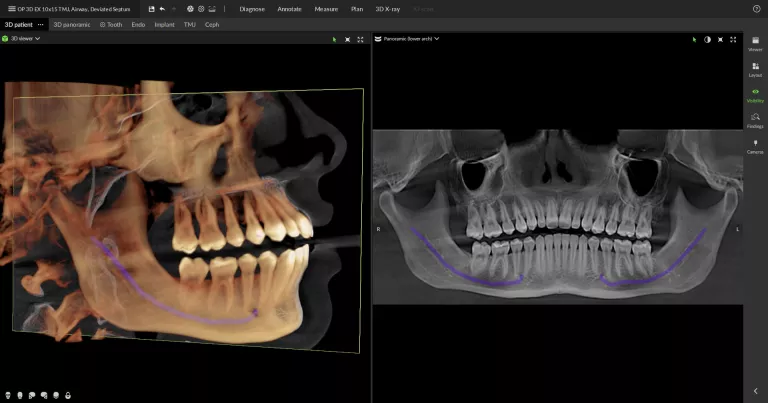Viewport: 768px width, 403px height.
Task: Open the Layout sidebar panel
Action: (x=755, y=70)
